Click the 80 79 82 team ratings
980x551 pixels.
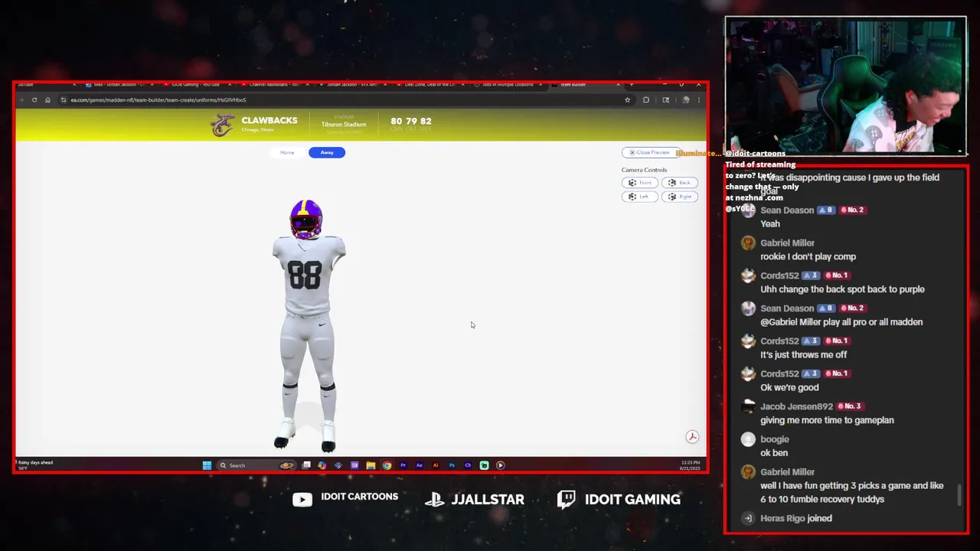[410, 121]
